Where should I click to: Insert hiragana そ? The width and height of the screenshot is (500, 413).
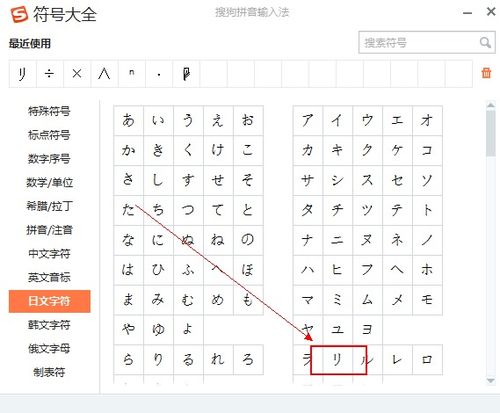[x=248, y=180]
